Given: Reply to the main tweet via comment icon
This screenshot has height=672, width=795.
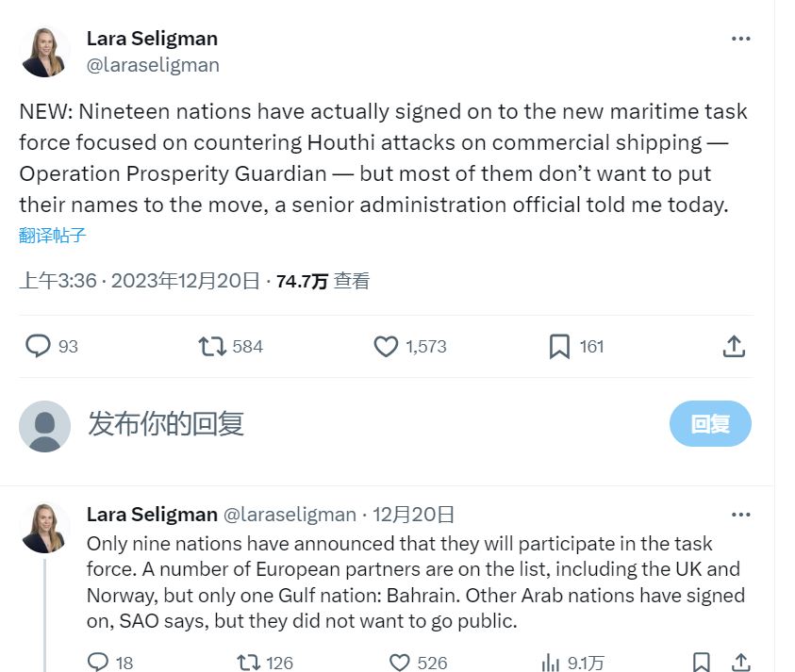Looking at the screenshot, I should click(x=38, y=347).
